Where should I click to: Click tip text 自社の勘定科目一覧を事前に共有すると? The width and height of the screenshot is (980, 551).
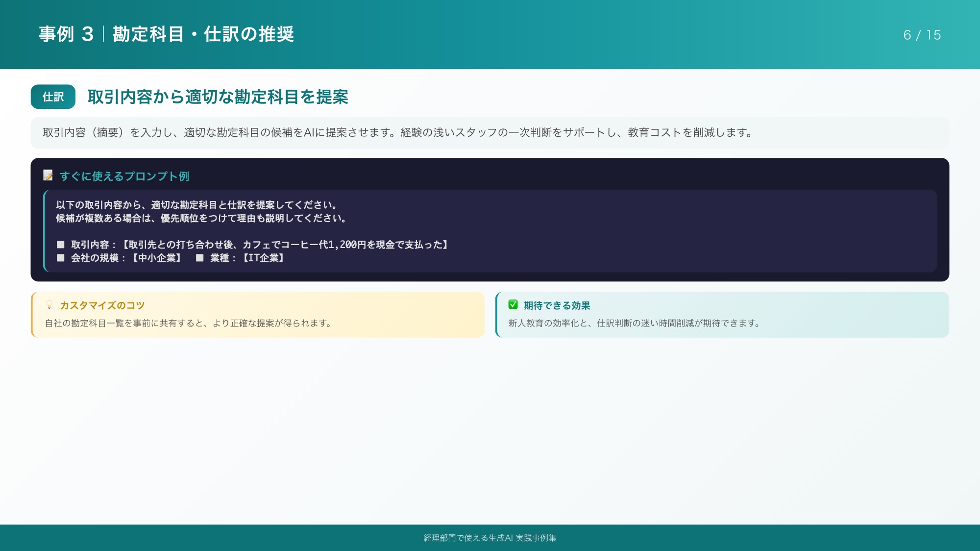tap(189, 323)
